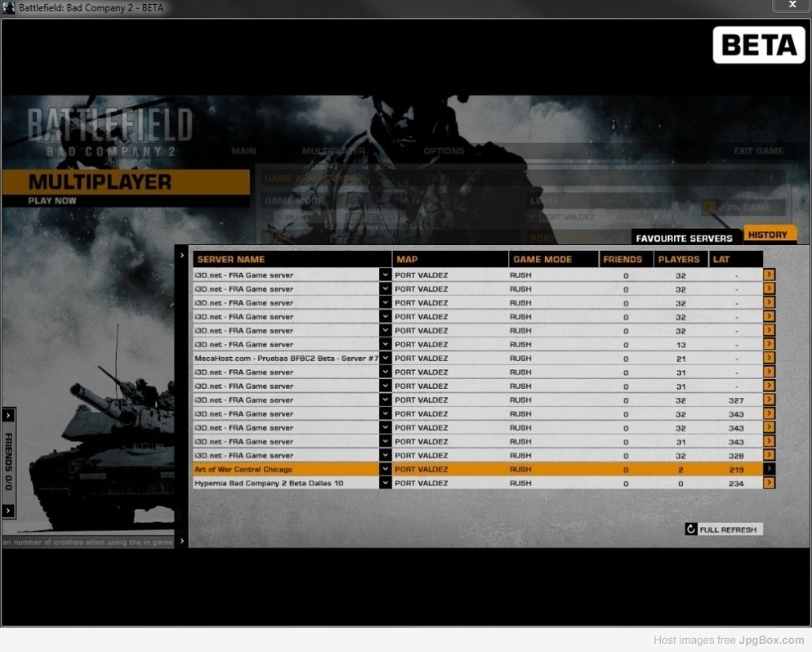Click the join arrow for MecaHost.com server
Screen dimensions: 812x652
[769, 358]
